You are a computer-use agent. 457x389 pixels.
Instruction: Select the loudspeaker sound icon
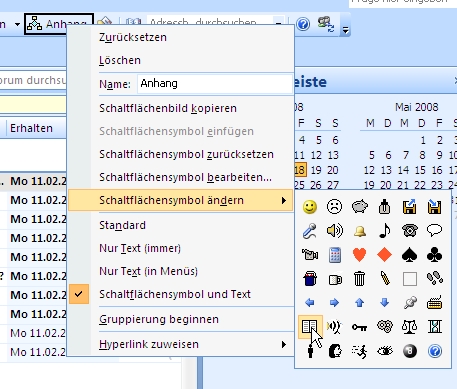point(334,231)
